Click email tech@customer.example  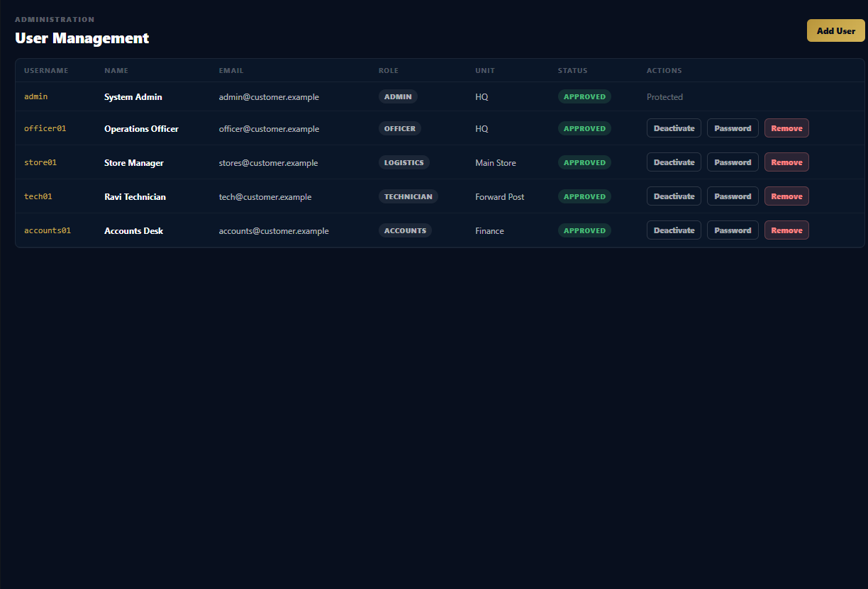265,196
